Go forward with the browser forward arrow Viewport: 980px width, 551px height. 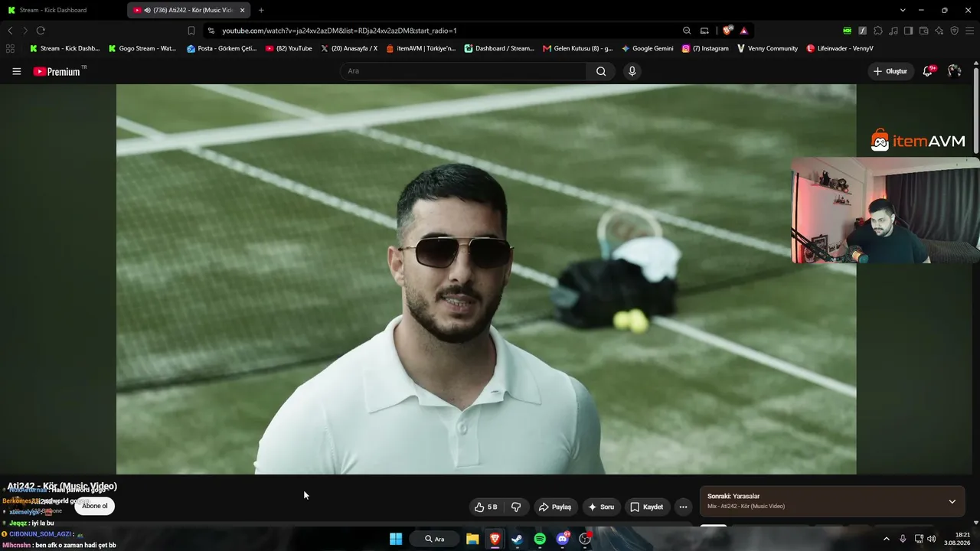tap(25, 31)
